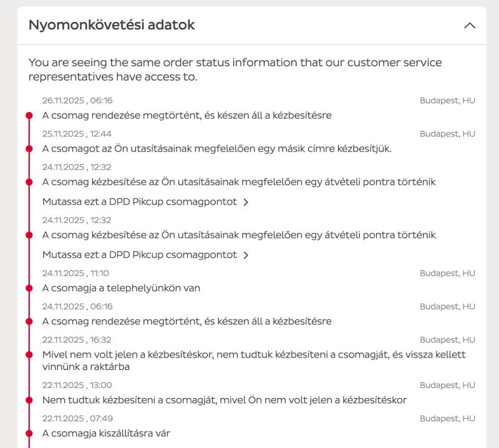The height and width of the screenshot is (448, 499).
Task: Open the first DPD Pikcup csomagpontot link
Action: pos(140,202)
